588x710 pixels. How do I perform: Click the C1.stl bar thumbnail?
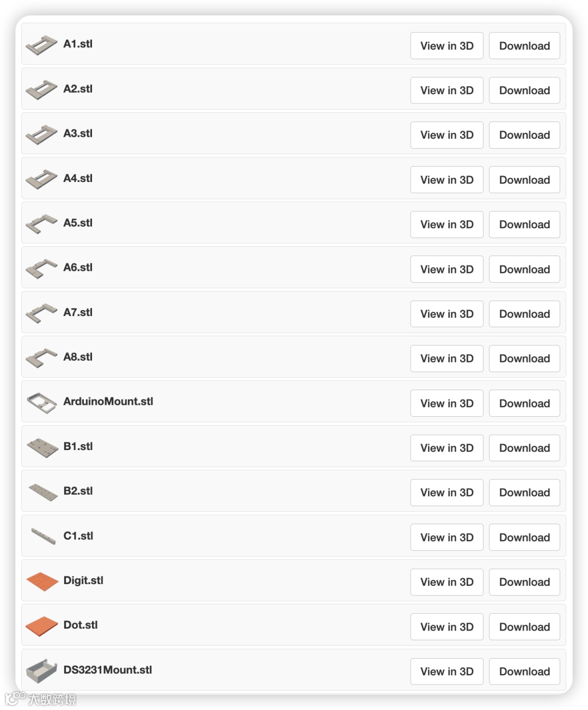coord(43,536)
